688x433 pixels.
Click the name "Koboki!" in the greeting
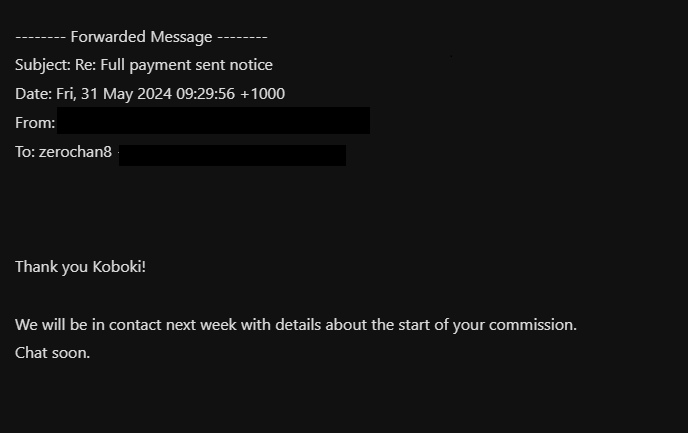tap(119, 267)
